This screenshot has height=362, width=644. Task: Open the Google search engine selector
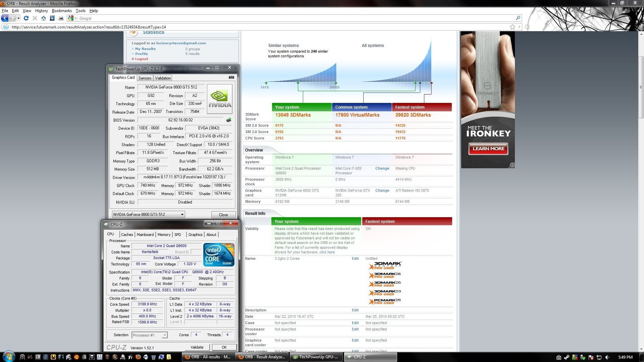click(x=72, y=18)
